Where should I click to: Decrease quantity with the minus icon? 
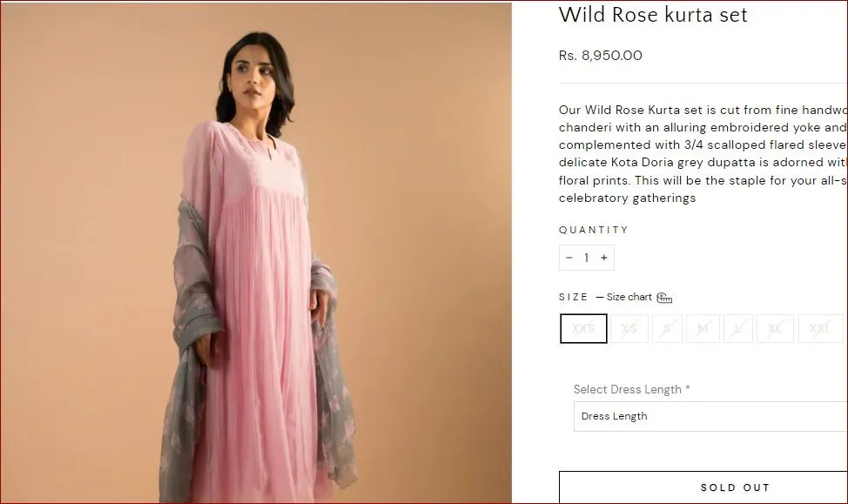569,258
